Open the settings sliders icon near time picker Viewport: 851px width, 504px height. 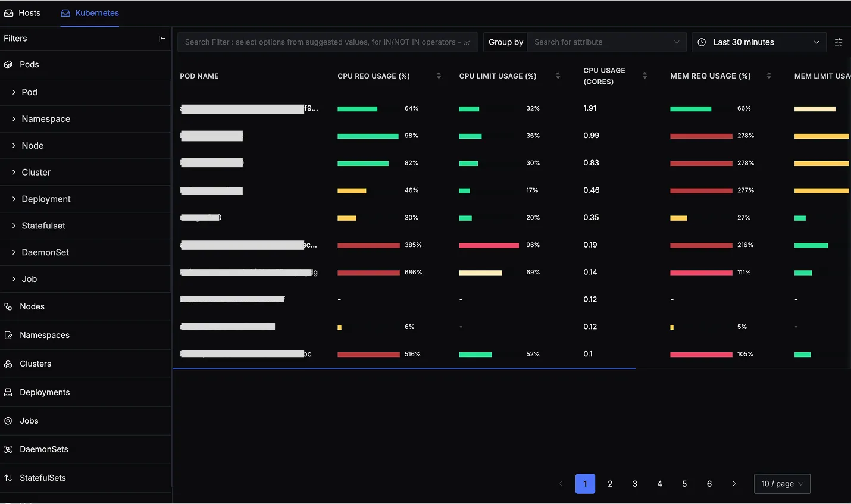click(839, 42)
